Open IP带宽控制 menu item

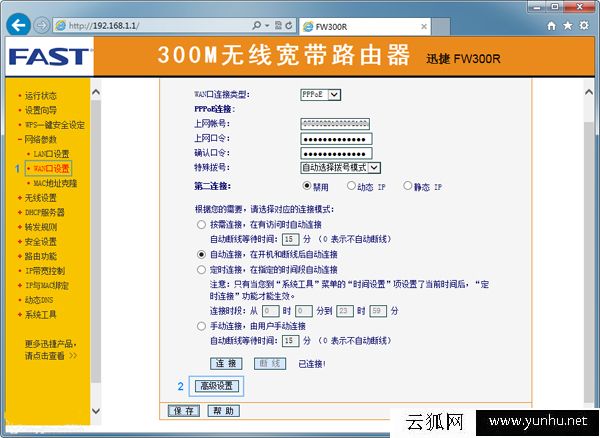tap(45, 271)
